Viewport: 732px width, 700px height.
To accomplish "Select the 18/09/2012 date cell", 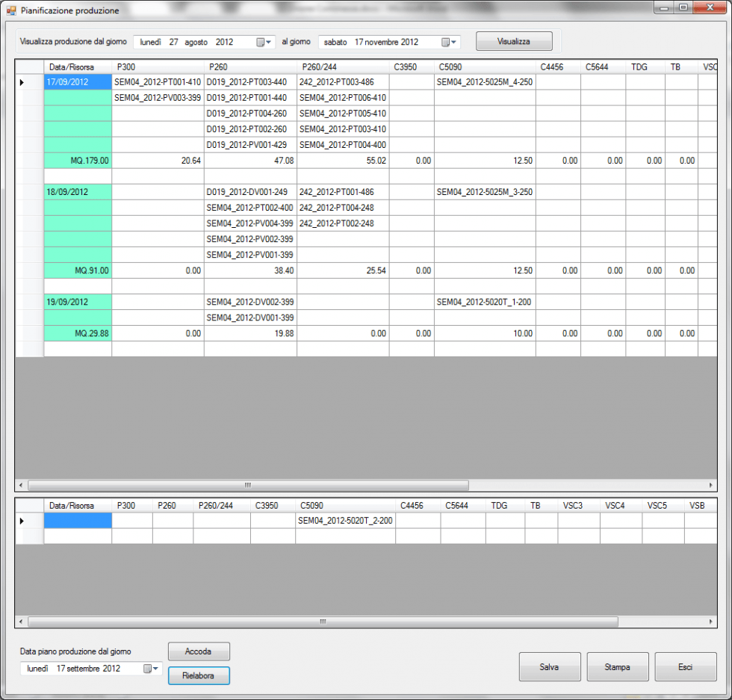I will pos(78,192).
